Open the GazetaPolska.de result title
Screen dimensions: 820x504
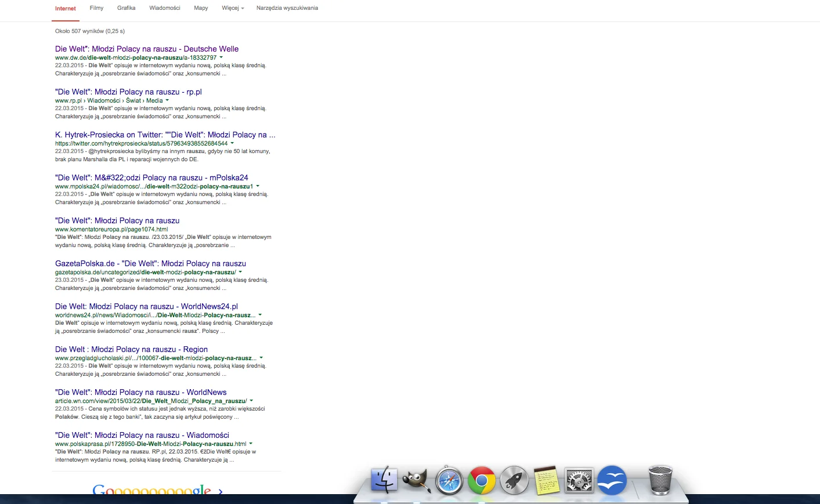pyautogui.click(x=150, y=263)
